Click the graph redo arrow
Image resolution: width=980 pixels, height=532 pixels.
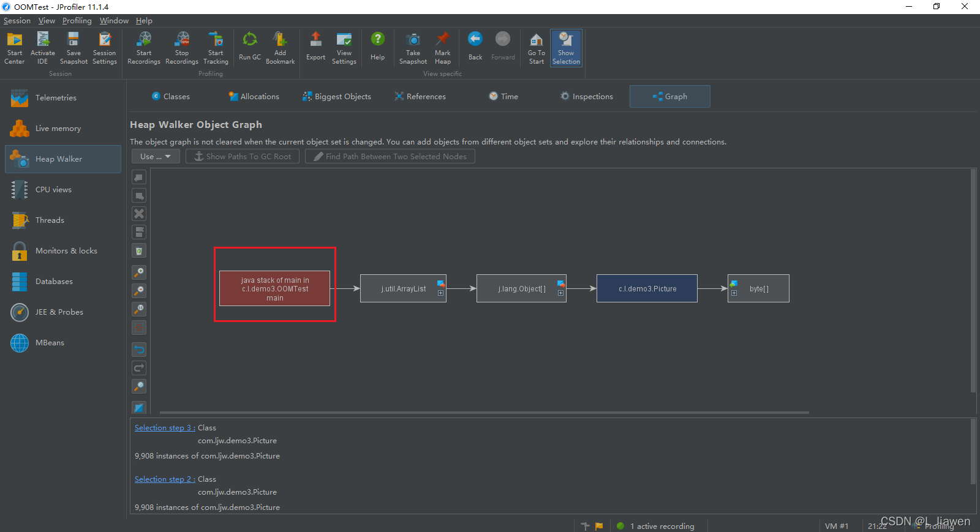139,368
